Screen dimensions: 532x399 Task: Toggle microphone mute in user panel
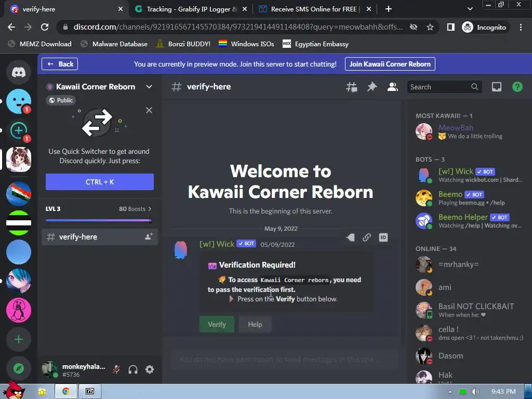pyautogui.click(x=116, y=369)
